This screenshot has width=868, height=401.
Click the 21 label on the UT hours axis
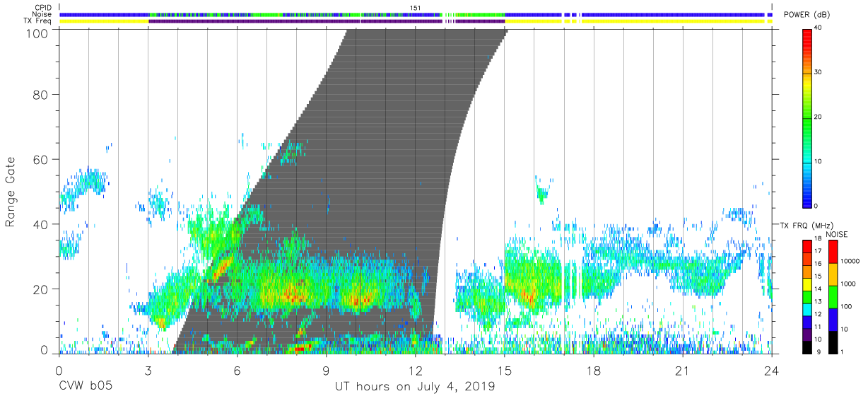pos(682,370)
